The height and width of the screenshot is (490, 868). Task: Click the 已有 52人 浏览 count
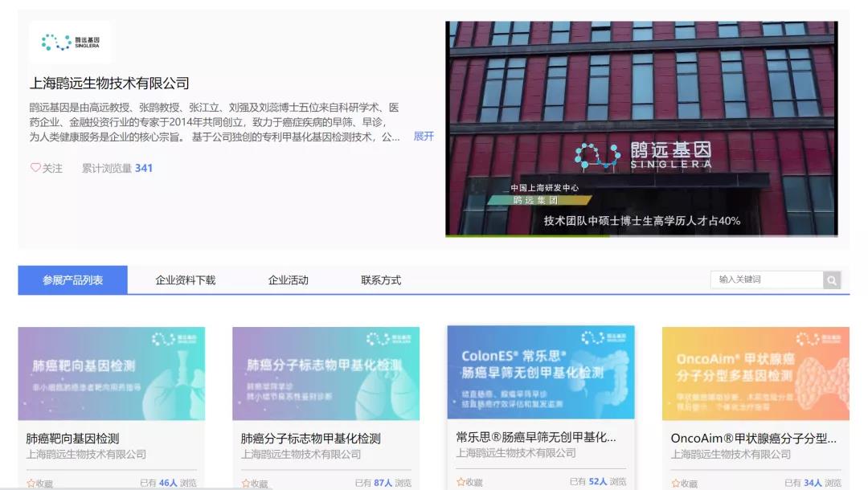[598, 482]
